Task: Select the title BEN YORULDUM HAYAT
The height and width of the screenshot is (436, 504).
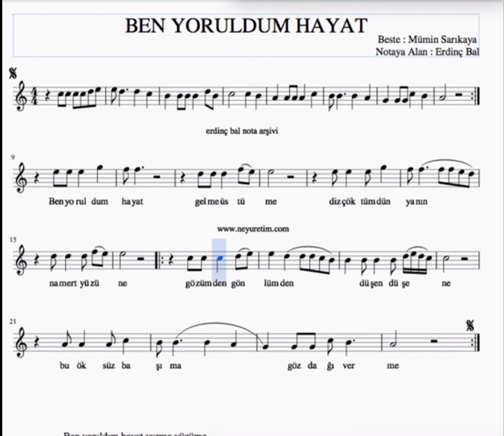Action: 246,26
